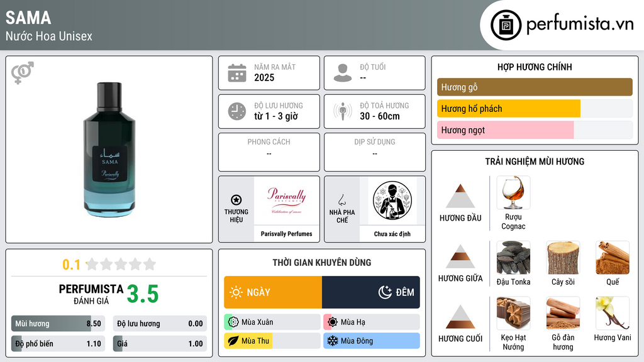Click the Parisvally Perfumes brand name

pos(287,234)
